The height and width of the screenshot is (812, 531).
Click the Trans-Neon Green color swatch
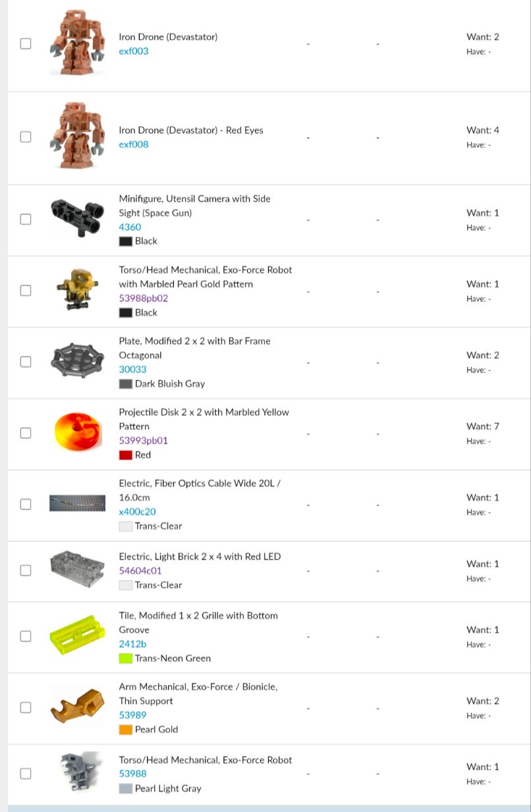tap(125, 658)
